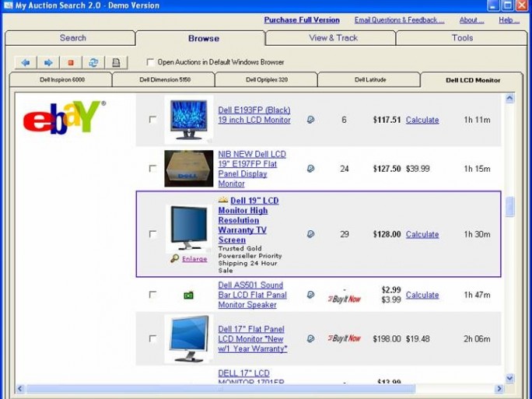Click Enlarge under the monitor photo

coord(194,259)
